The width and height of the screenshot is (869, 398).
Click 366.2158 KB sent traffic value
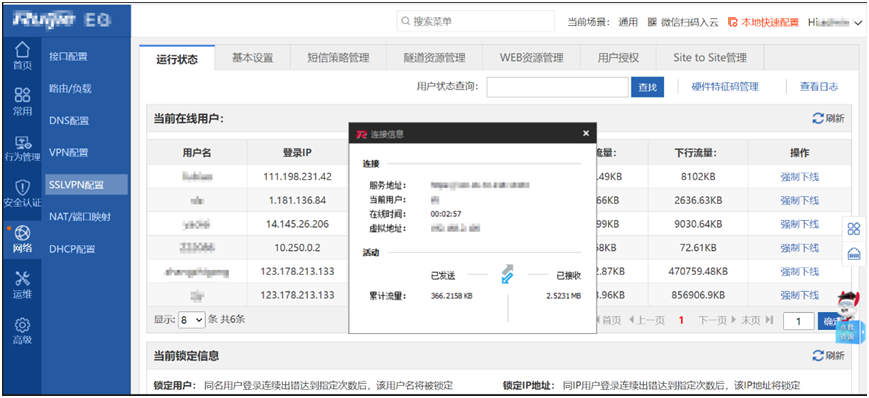coord(451,296)
